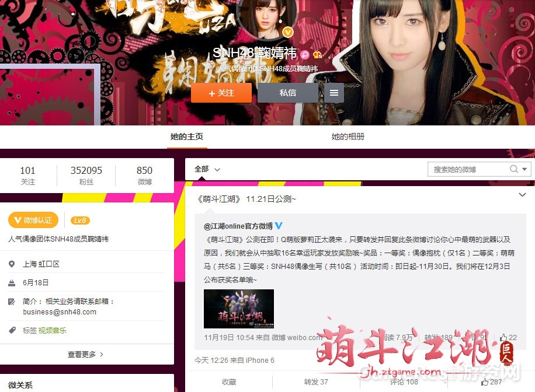Image resolution: width=535 pixels, height=392 pixels.
Task: Click the birthday cake icon beside 6月18日
Action: (12, 282)
